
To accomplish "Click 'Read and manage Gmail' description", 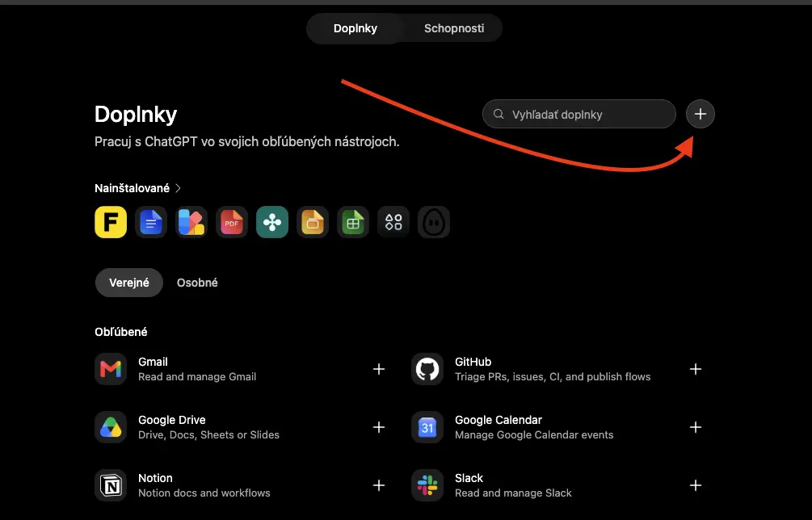I will pos(197,376).
